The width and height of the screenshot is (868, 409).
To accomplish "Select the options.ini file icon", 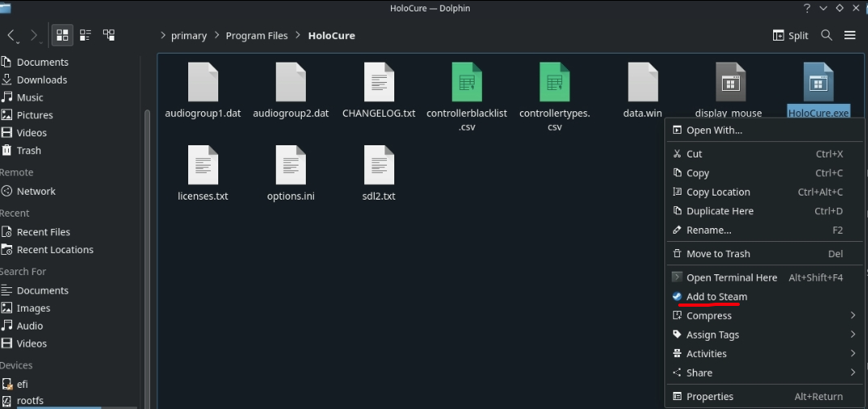I will coord(290,165).
